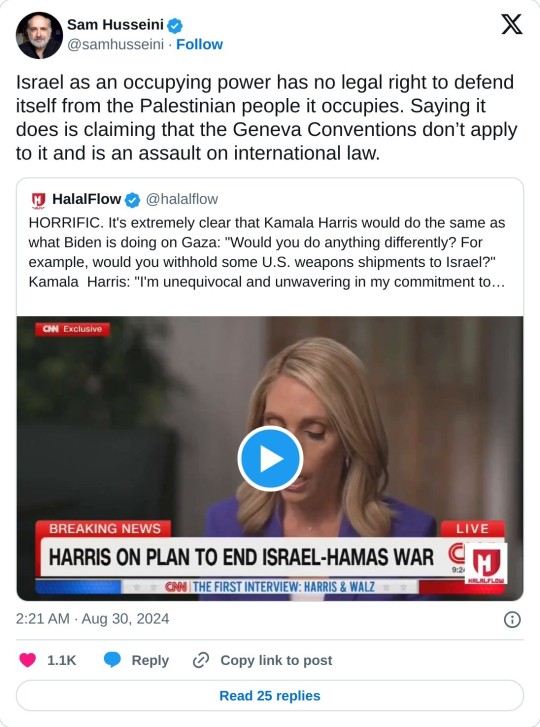Click Copy link to post

tap(276, 660)
